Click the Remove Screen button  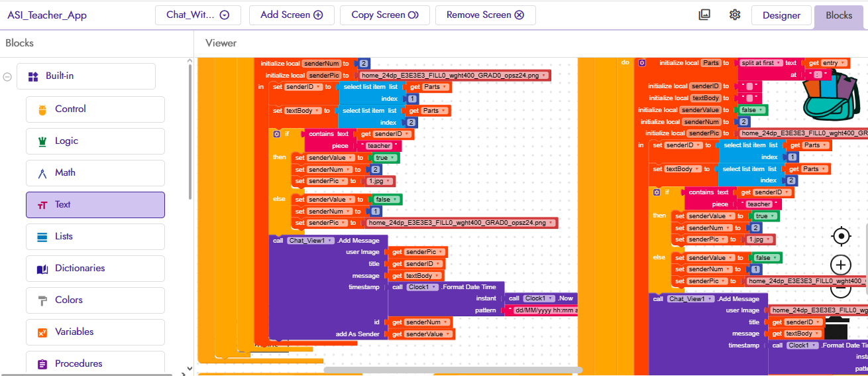coord(485,15)
